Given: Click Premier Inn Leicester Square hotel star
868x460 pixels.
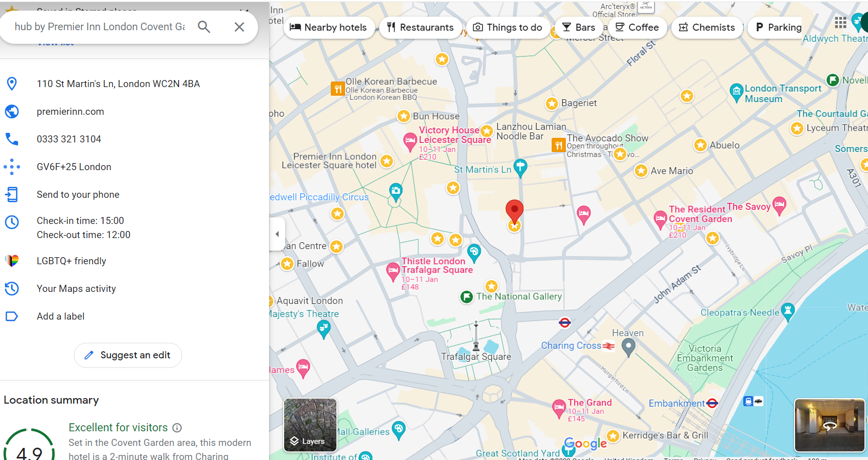Looking at the screenshot, I should pos(387,161).
